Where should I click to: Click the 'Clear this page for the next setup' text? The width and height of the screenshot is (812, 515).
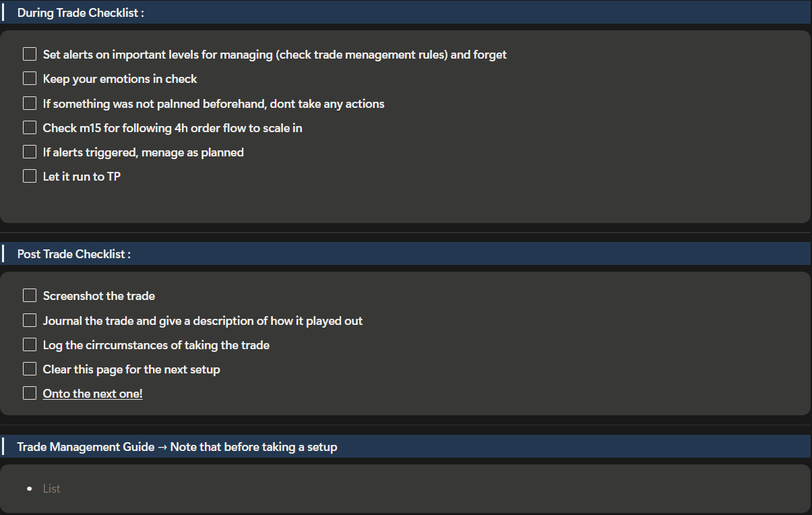(131, 369)
